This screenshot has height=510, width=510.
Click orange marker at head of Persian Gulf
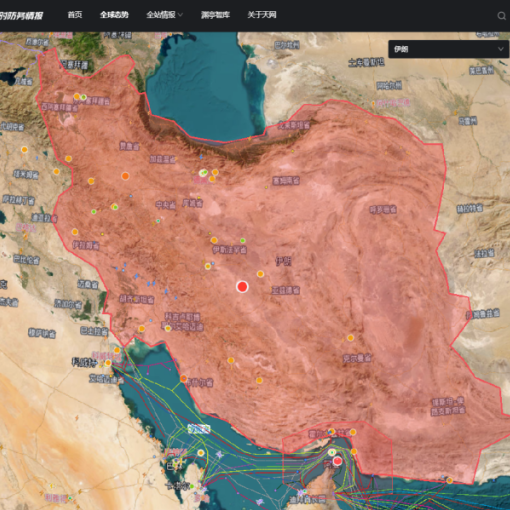tap(117, 350)
